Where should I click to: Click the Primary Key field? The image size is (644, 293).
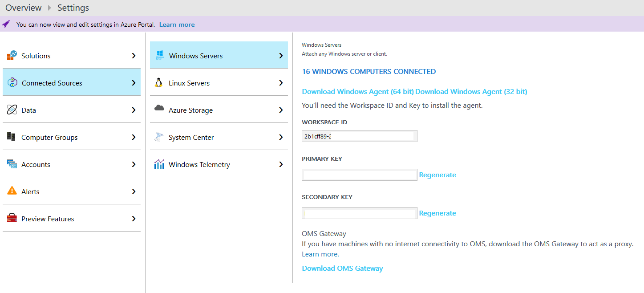point(360,175)
